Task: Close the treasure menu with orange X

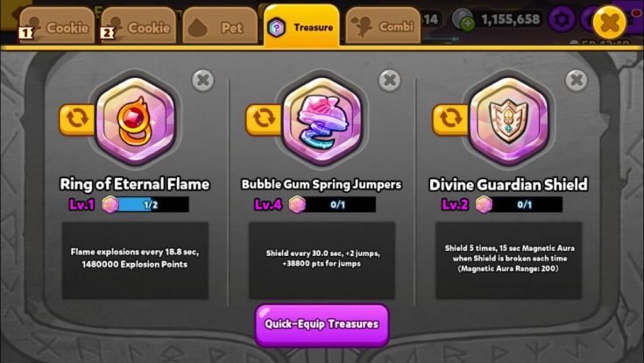Action: point(610,22)
